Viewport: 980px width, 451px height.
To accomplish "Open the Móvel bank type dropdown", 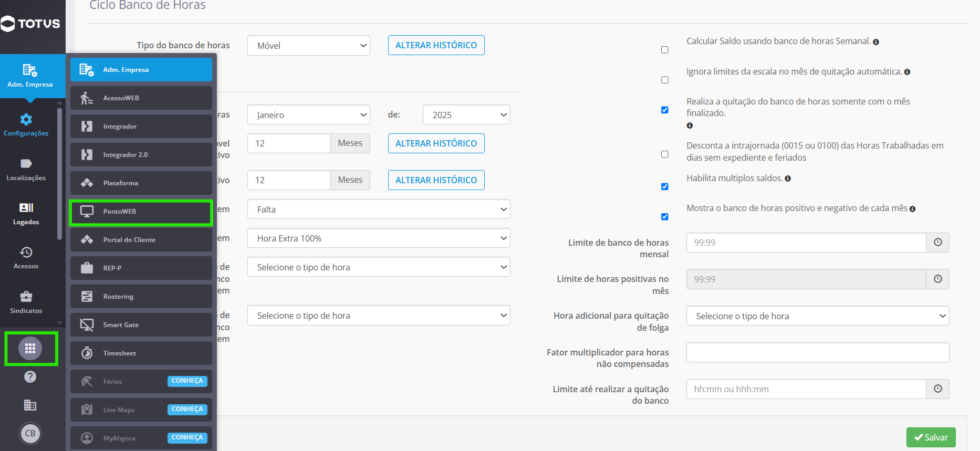I will (309, 46).
